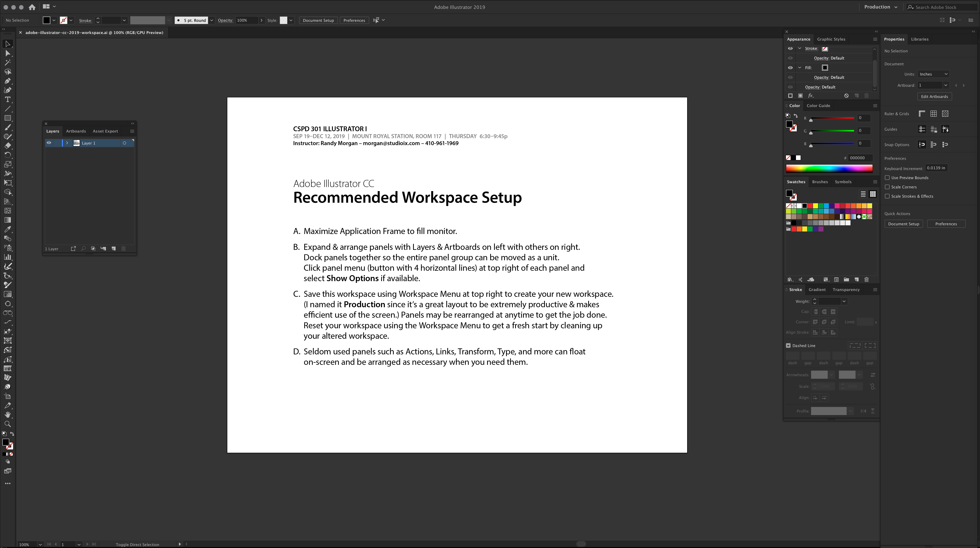
Task: Select the Paintbrush tool
Action: [x=8, y=127]
